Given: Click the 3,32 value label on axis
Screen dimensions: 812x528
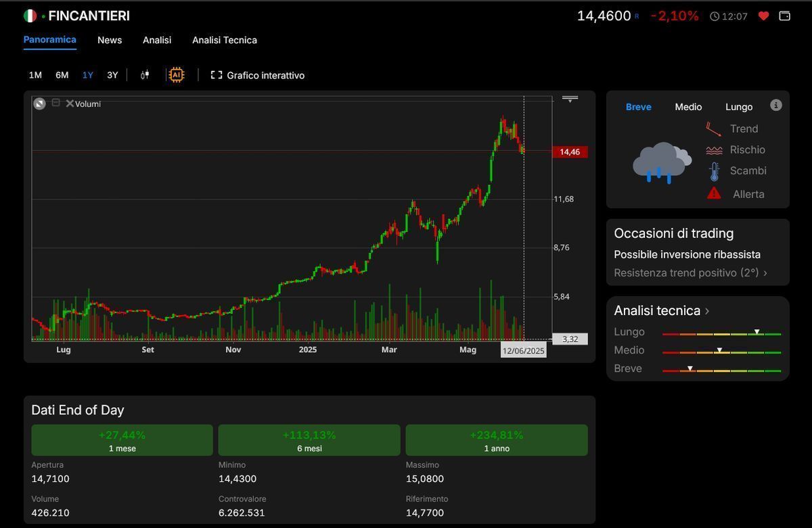Looking at the screenshot, I should pyautogui.click(x=570, y=339).
